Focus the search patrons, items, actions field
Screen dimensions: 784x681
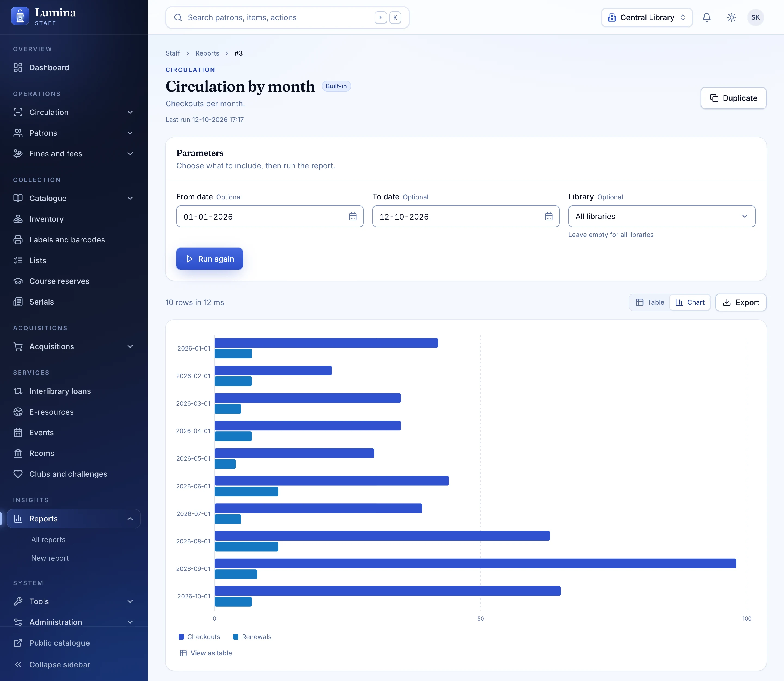point(287,17)
